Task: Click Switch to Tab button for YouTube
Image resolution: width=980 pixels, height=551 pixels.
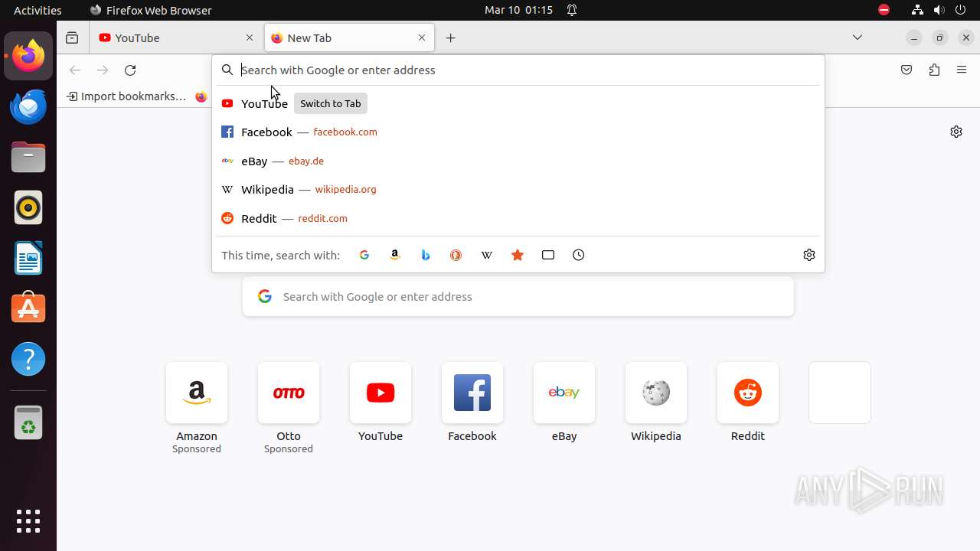Action: tap(331, 103)
